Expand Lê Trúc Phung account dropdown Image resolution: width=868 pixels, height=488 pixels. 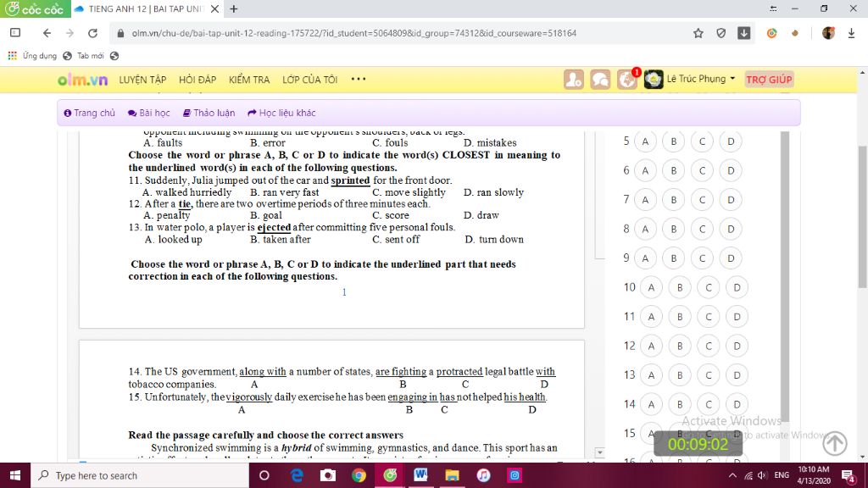pos(701,79)
